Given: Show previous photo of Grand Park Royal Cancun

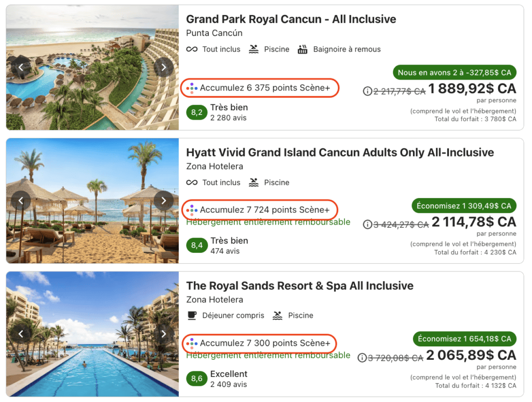Looking at the screenshot, I should click(21, 67).
